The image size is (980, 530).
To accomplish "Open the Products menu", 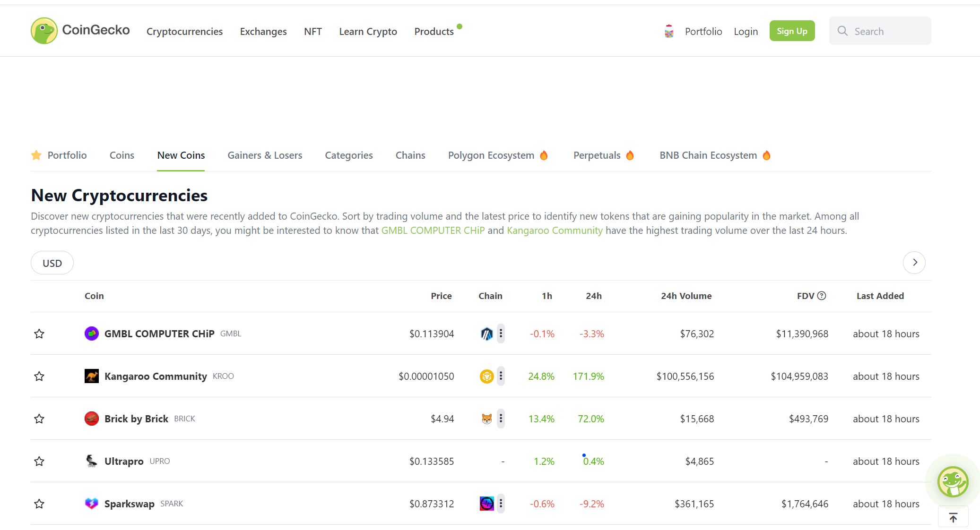I will point(434,31).
